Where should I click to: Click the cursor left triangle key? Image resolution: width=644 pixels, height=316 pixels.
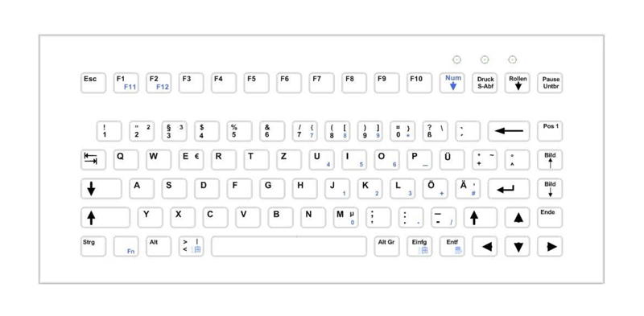[485, 246]
